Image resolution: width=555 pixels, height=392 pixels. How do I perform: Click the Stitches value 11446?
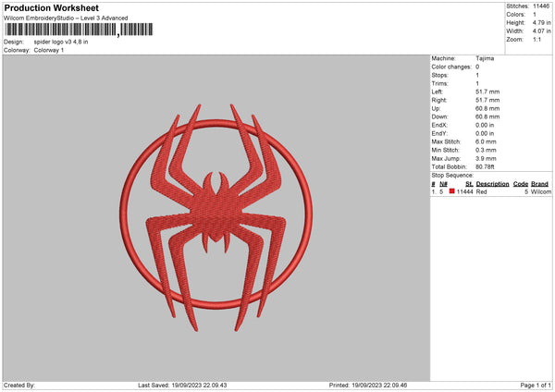coord(541,6)
